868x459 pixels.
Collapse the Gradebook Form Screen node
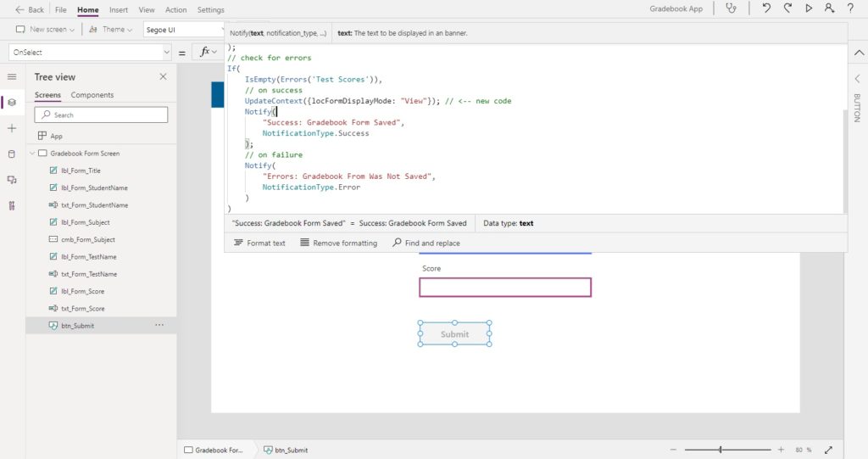pyautogui.click(x=32, y=154)
